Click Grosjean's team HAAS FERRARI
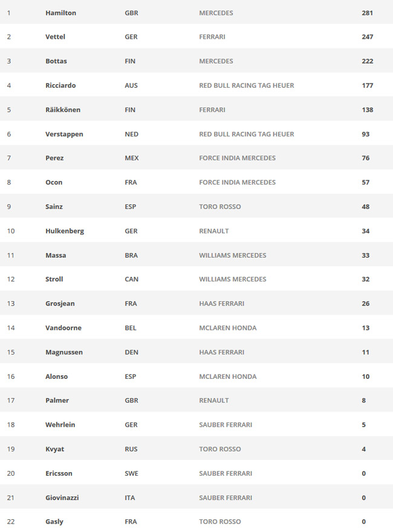 pos(222,303)
